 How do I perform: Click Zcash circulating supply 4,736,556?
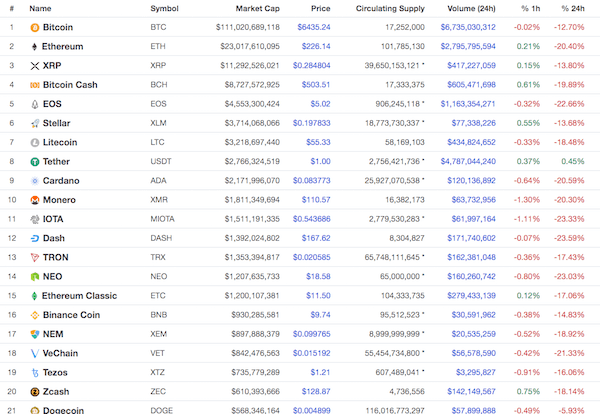(407, 391)
